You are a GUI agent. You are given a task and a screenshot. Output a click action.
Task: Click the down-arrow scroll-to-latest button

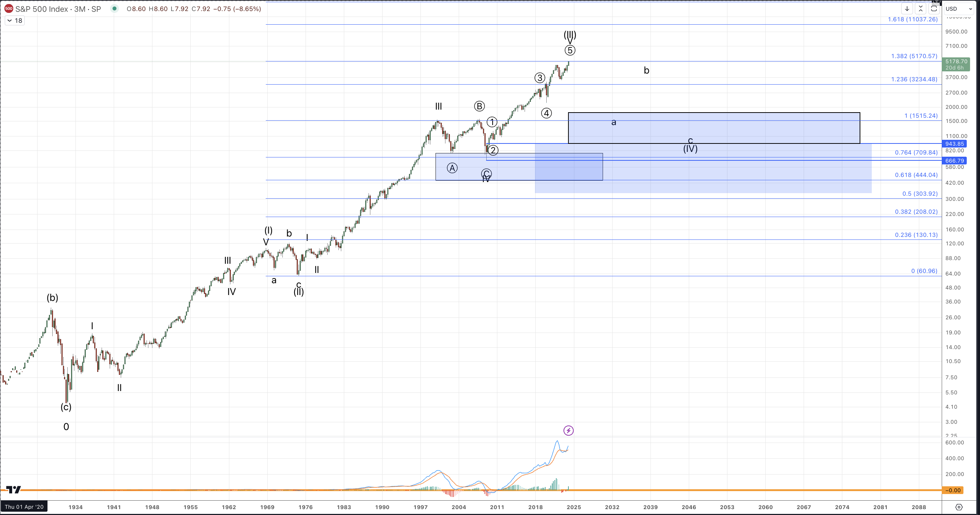pyautogui.click(x=907, y=8)
